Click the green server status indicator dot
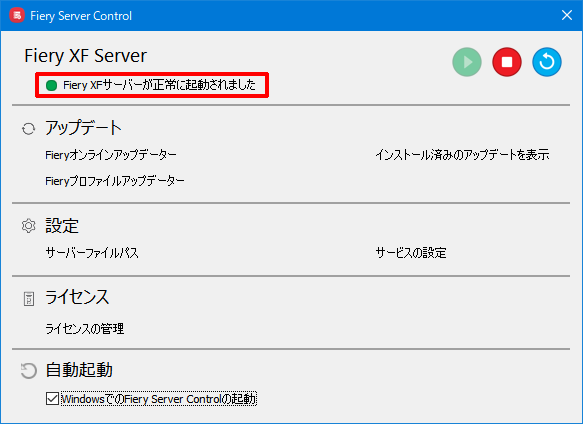Image resolution: width=583 pixels, height=424 pixels. click(x=51, y=86)
